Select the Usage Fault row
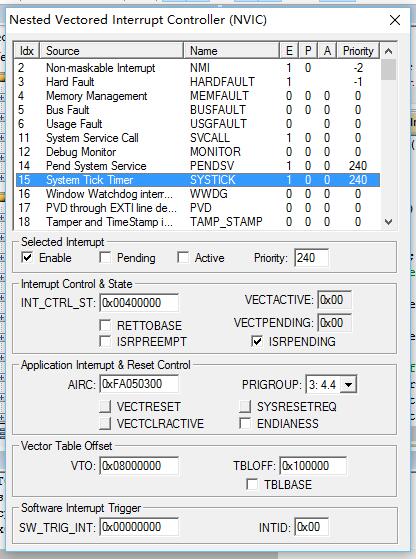Viewport: 416px width, 559px height. coord(198,124)
